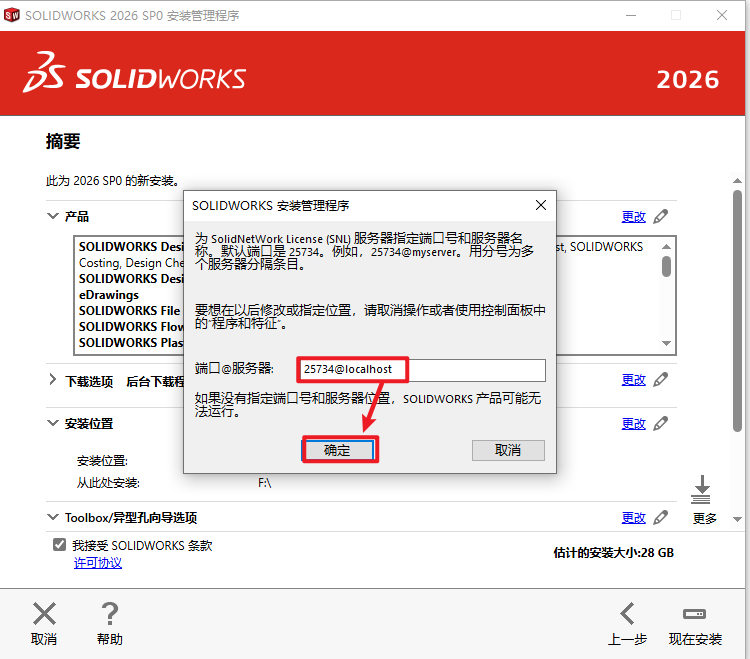The width and height of the screenshot is (750, 659).
Task: Go back with the 上一步 arrow
Action: tap(627, 613)
